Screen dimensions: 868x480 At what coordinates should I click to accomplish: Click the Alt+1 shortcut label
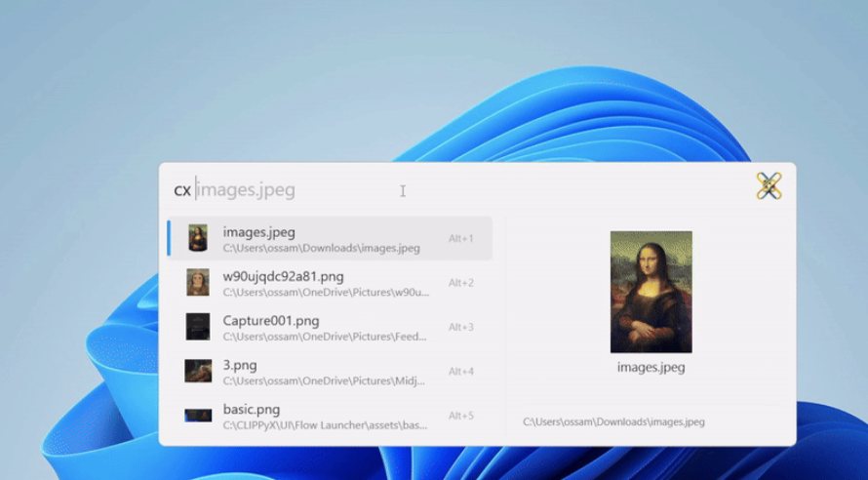coord(460,239)
